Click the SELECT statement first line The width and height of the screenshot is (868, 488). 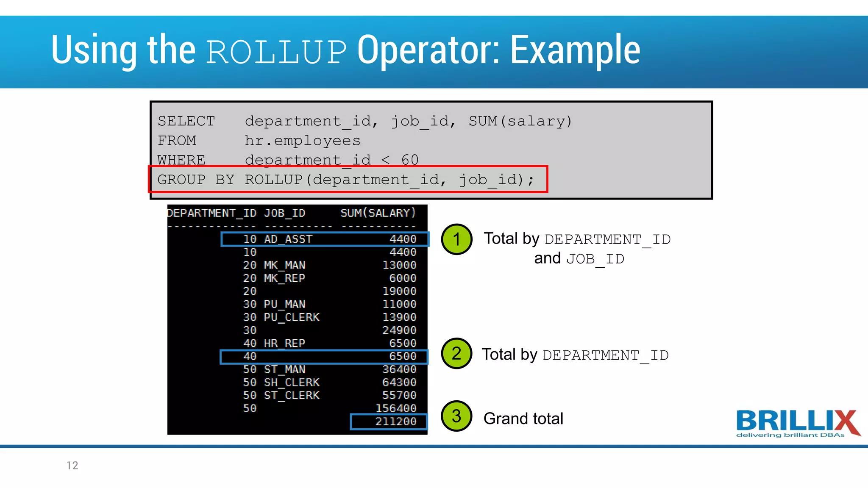tap(364, 121)
